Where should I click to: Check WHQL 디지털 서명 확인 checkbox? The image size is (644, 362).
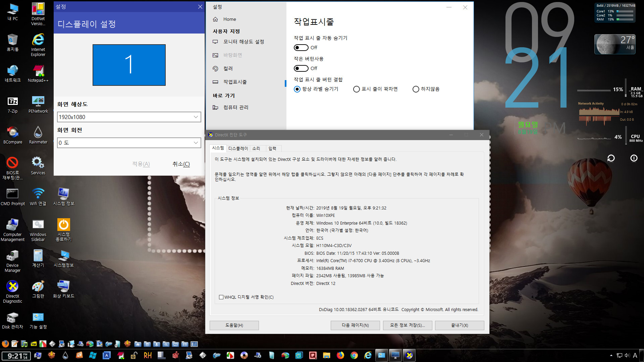tap(221, 297)
